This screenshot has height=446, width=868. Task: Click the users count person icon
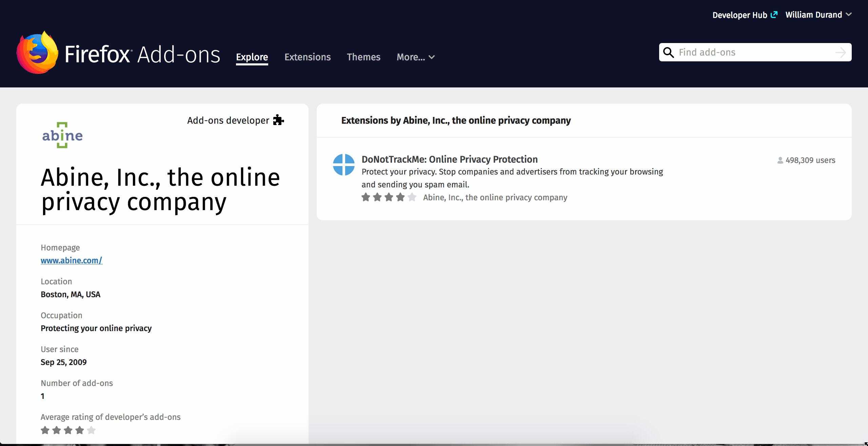(x=780, y=160)
